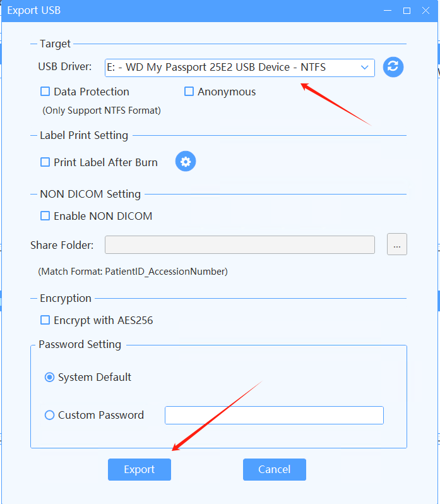Screen dimensions: 440x504
Task: Choose the Custom Password radio button
Action: tap(50, 415)
